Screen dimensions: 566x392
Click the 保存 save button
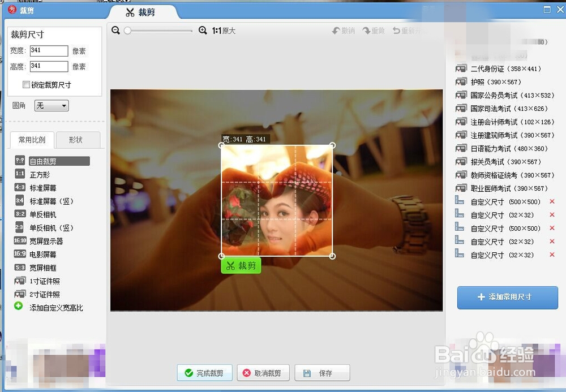tap(322, 373)
